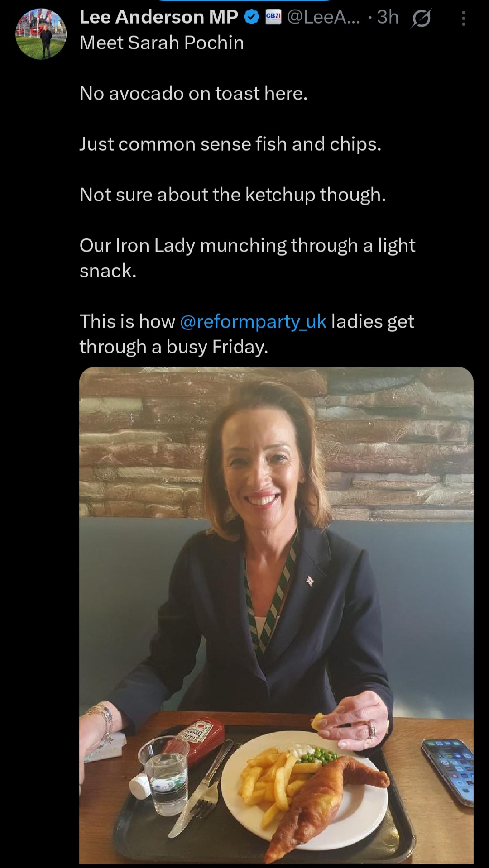This screenshot has height=868, width=489.
Task: Click the line "Meet Sarah Pochin"
Action: (x=162, y=43)
